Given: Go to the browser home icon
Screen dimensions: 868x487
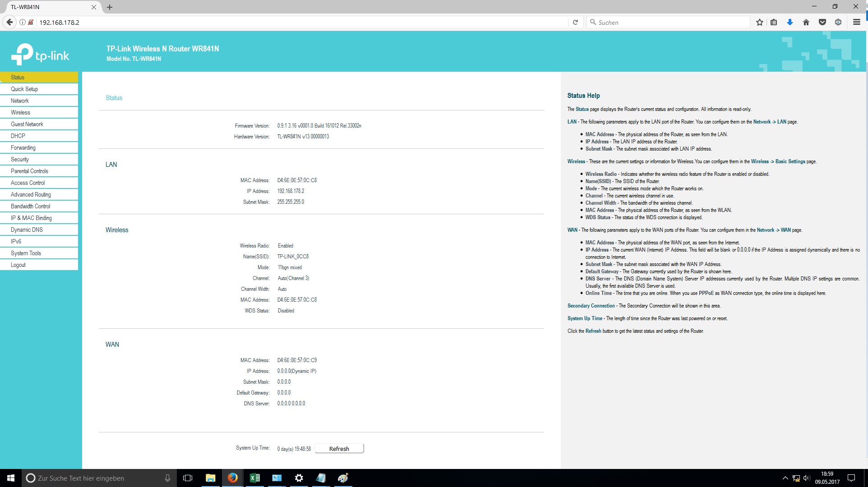Looking at the screenshot, I should pyautogui.click(x=806, y=22).
